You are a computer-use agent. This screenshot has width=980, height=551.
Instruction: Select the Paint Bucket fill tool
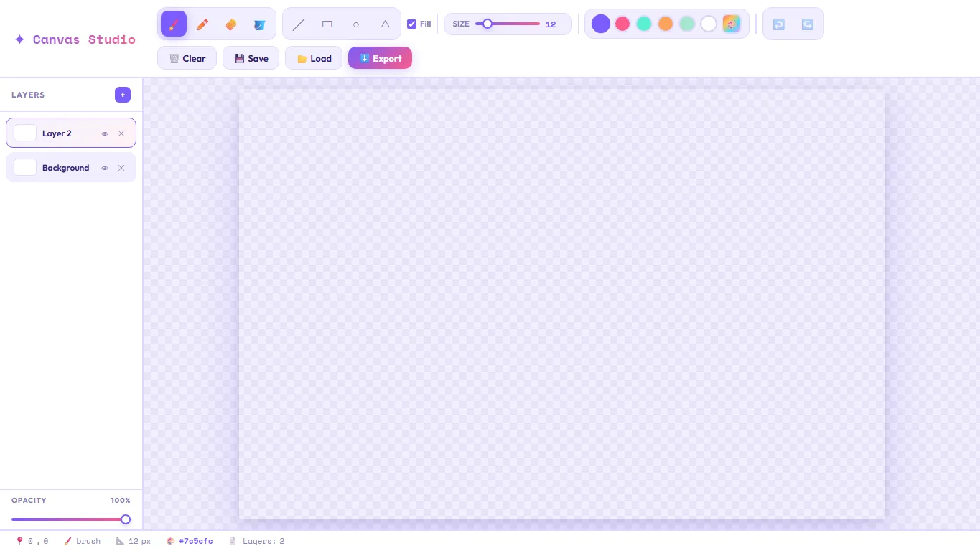pos(260,24)
